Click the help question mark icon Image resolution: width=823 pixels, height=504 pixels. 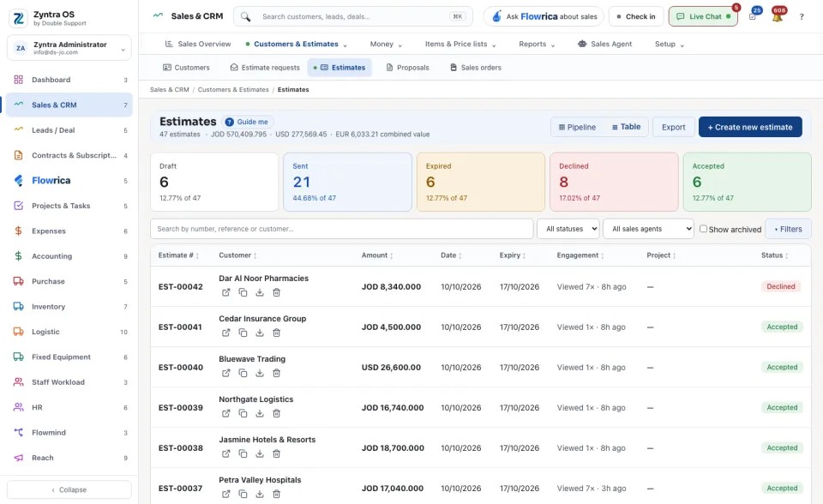(x=802, y=17)
